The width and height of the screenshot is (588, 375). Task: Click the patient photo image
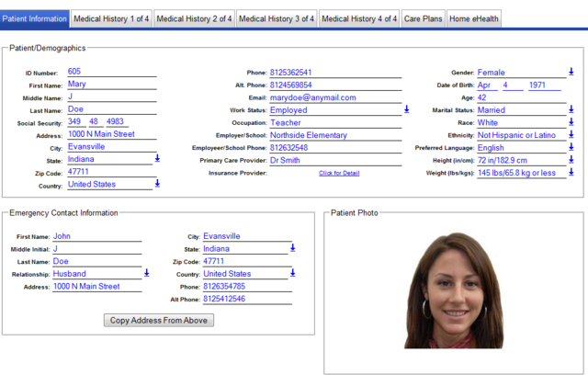[x=454, y=291]
